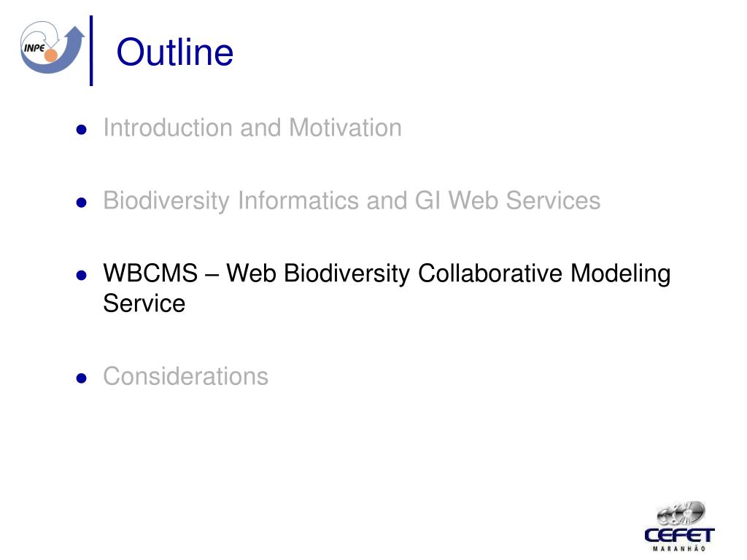Screen dimensions: 747x560
Task: Click the bullet beside Biodiversity Informatics
Action: click(x=82, y=203)
